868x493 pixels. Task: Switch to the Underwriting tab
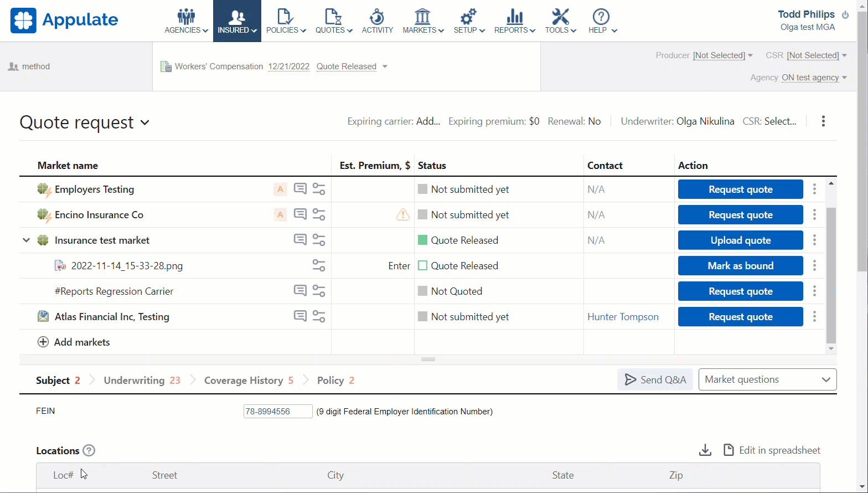click(142, 381)
